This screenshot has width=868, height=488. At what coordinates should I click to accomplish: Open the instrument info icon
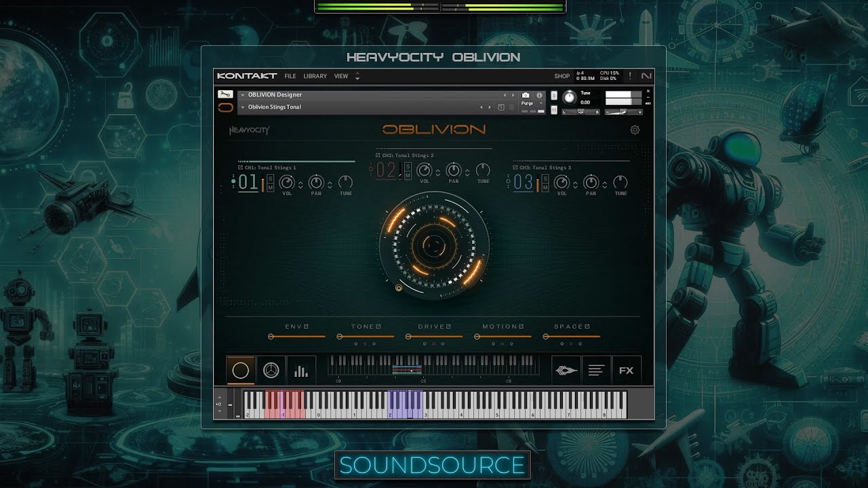tap(540, 95)
